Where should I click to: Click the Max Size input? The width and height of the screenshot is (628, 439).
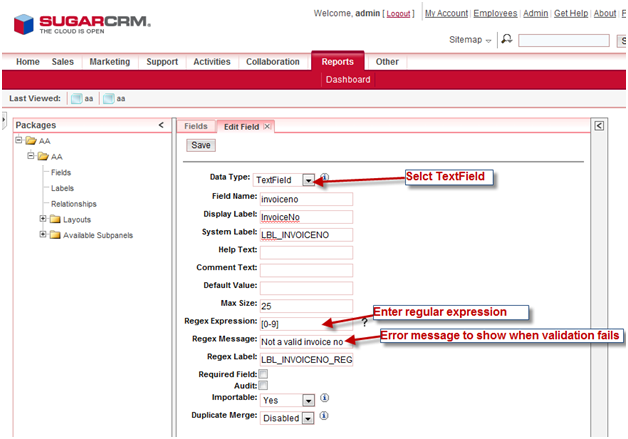306,306
